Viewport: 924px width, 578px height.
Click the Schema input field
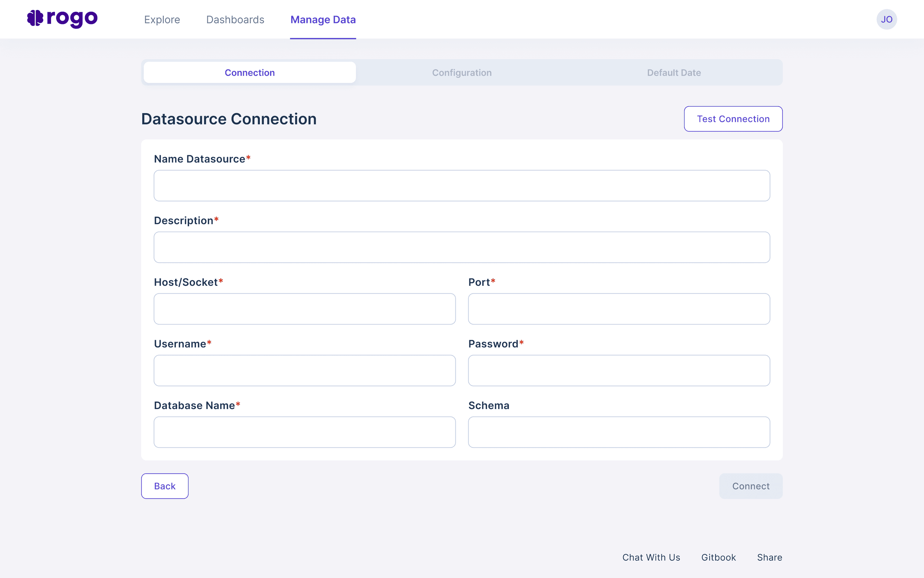(x=619, y=432)
